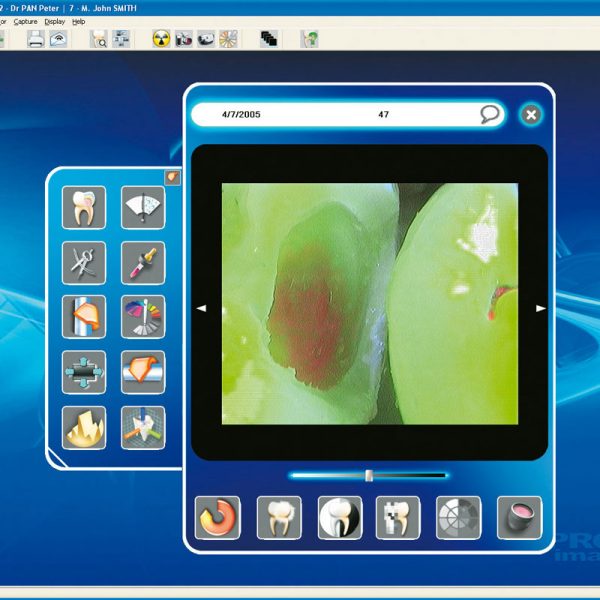This screenshot has width=600, height=600.
Task: Go to previous image with left arrow
Action: [x=201, y=308]
